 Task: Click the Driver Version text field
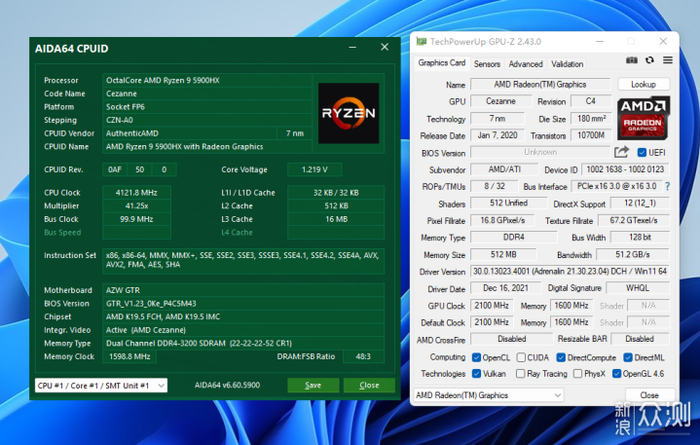click(554, 271)
